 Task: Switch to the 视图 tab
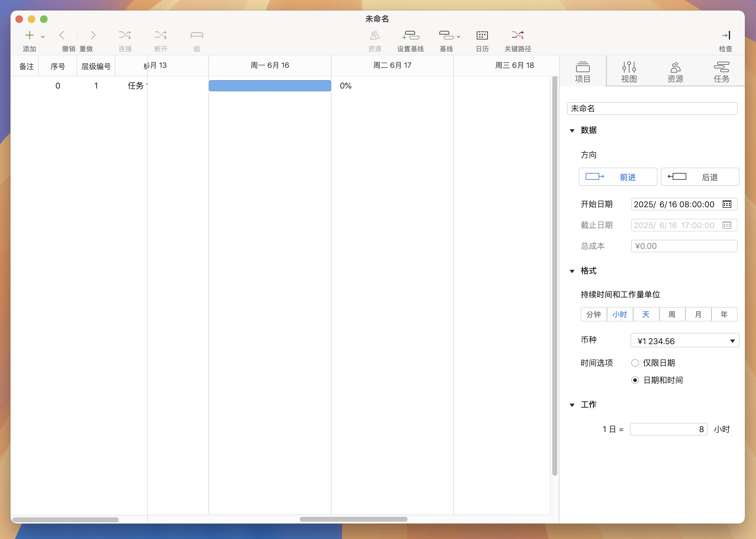(629, 72)
